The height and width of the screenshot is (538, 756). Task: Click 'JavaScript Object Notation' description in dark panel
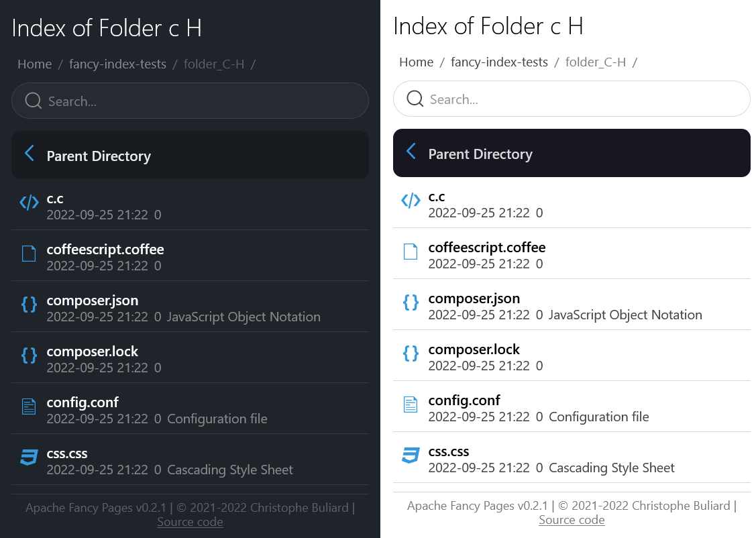tap(244, 317)
